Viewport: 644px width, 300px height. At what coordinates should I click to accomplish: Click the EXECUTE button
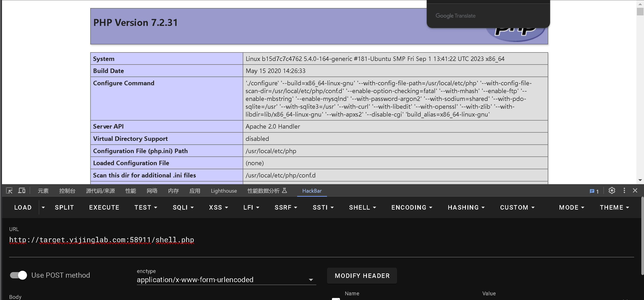(104, 207)
